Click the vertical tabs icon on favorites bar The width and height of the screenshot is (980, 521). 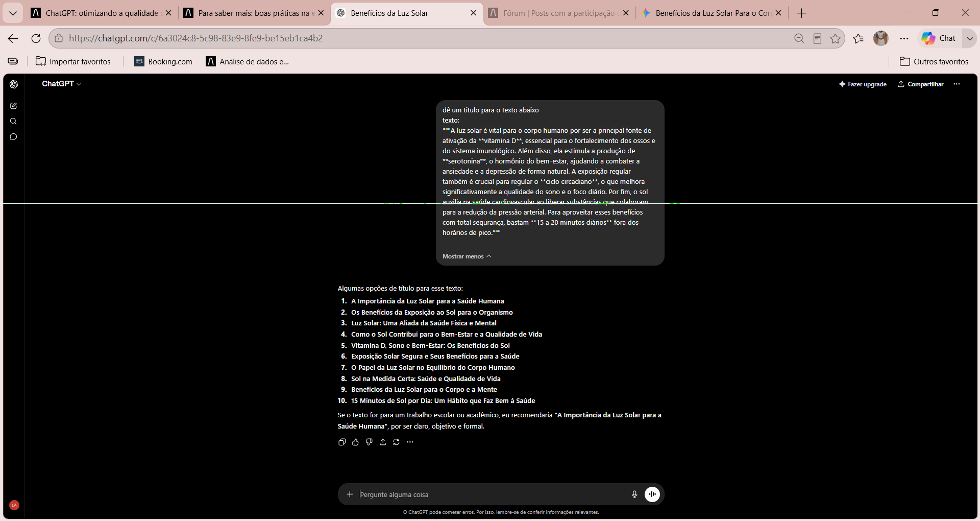(x=13, y=62)
